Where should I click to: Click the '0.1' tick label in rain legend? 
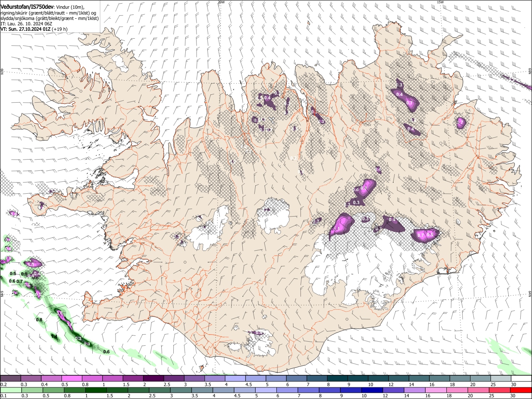coord(3,396)
